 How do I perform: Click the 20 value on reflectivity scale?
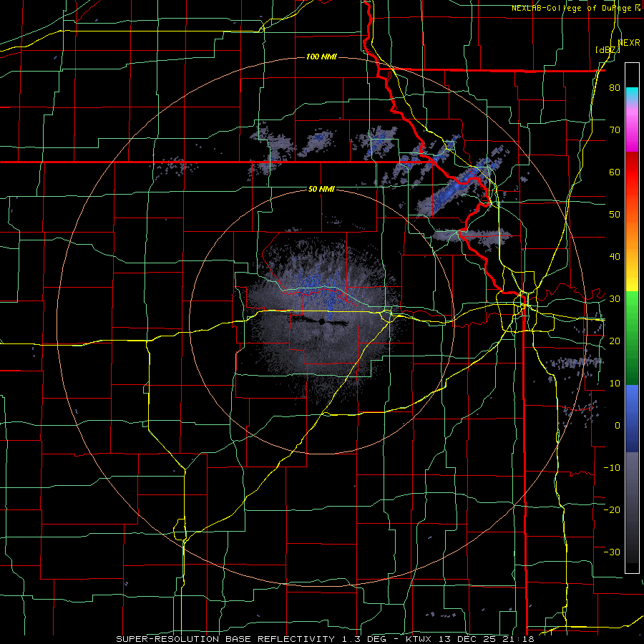tap(615, 341)
